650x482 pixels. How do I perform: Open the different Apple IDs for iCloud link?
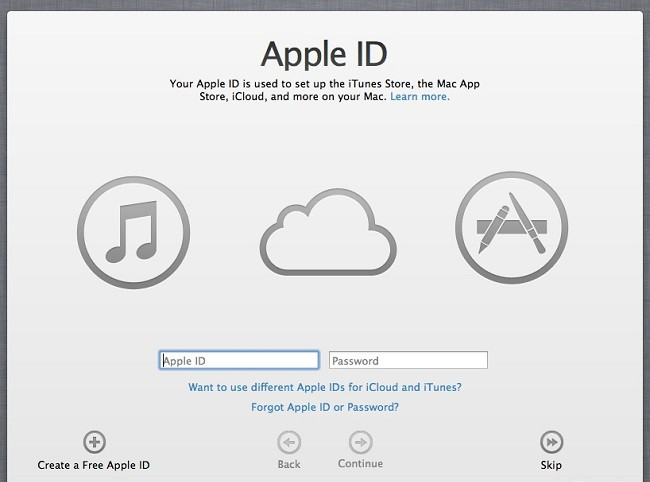tap(325, 387)
